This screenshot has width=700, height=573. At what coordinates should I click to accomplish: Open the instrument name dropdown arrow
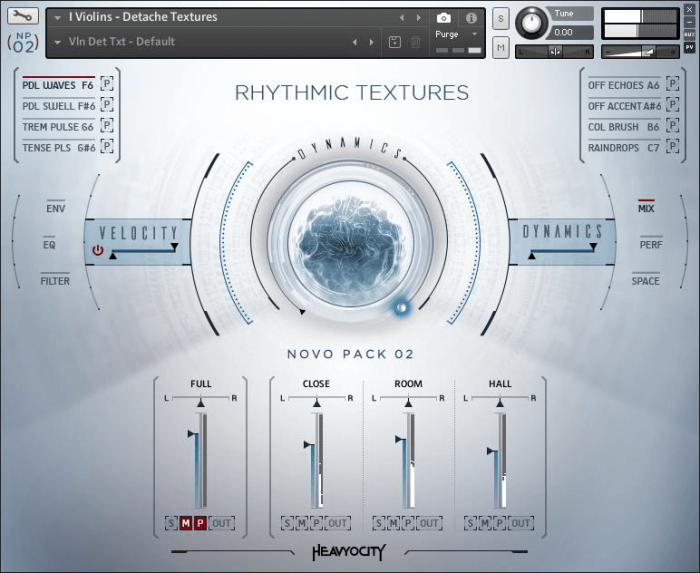pos(57,18)
